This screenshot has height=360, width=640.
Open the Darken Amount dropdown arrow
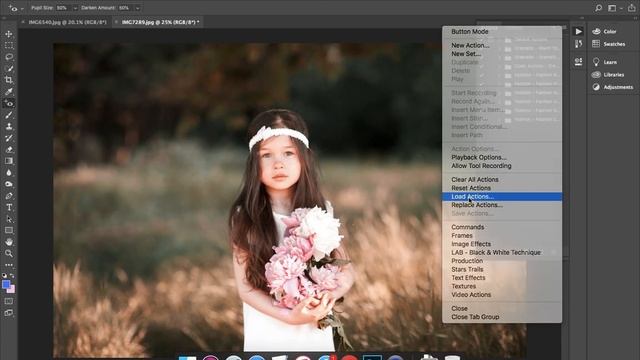pos(138,8)
